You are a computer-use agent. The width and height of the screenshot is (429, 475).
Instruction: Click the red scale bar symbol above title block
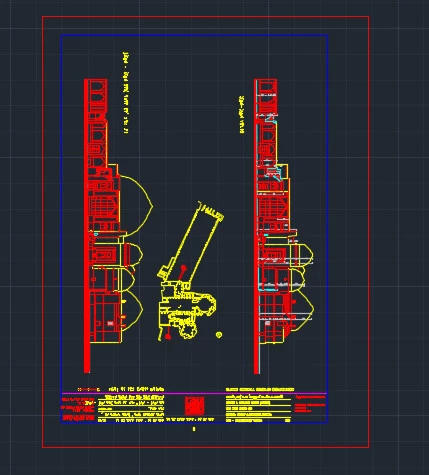click(x=88, y=389)
